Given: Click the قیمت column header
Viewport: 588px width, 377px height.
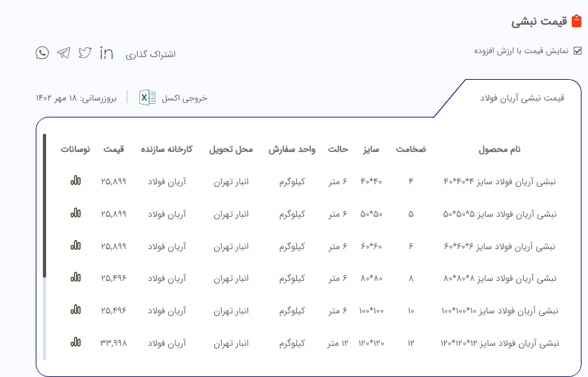Looking at the screenshot, I should 114,149.
